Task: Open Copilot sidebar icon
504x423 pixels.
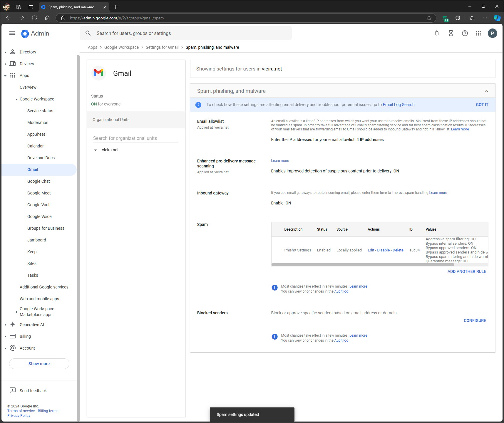Action: (497, 18)
